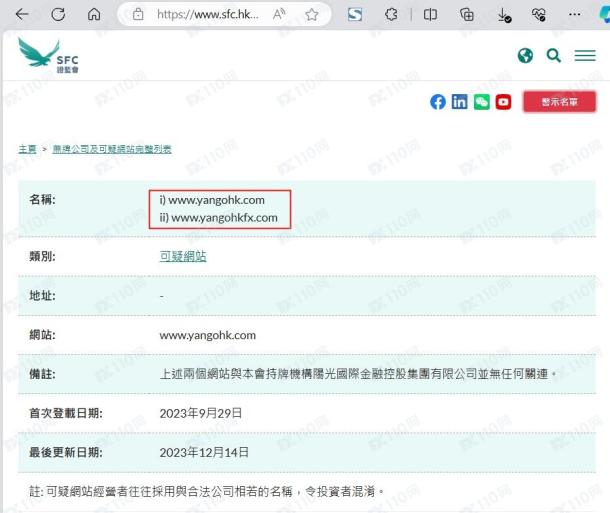610x513 pixels.
Task: Go back to the previous page
Action: [x=22, y=15]
